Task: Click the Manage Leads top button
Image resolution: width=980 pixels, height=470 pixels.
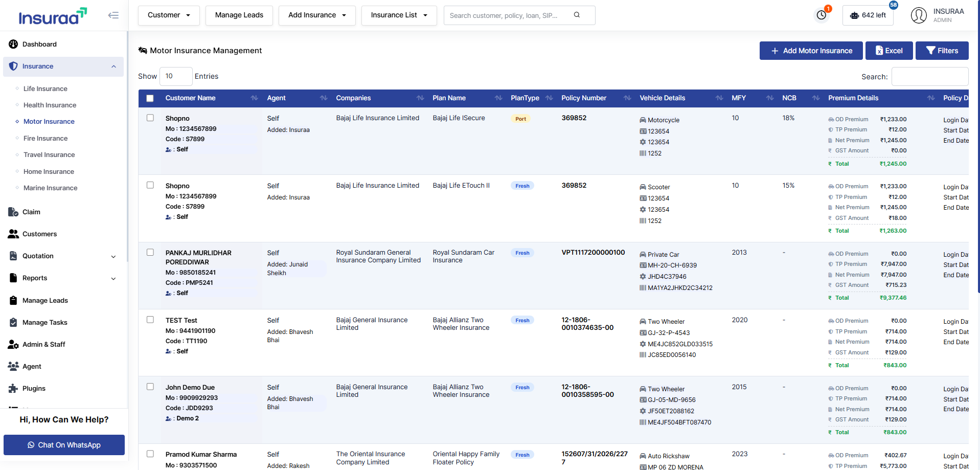Action: pos(239,15)
